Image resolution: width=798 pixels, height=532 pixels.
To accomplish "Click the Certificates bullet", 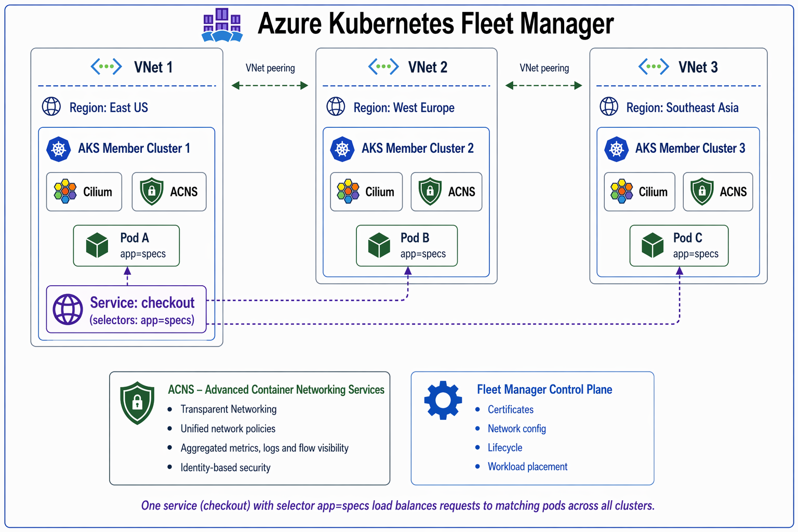I will [510, 409].
